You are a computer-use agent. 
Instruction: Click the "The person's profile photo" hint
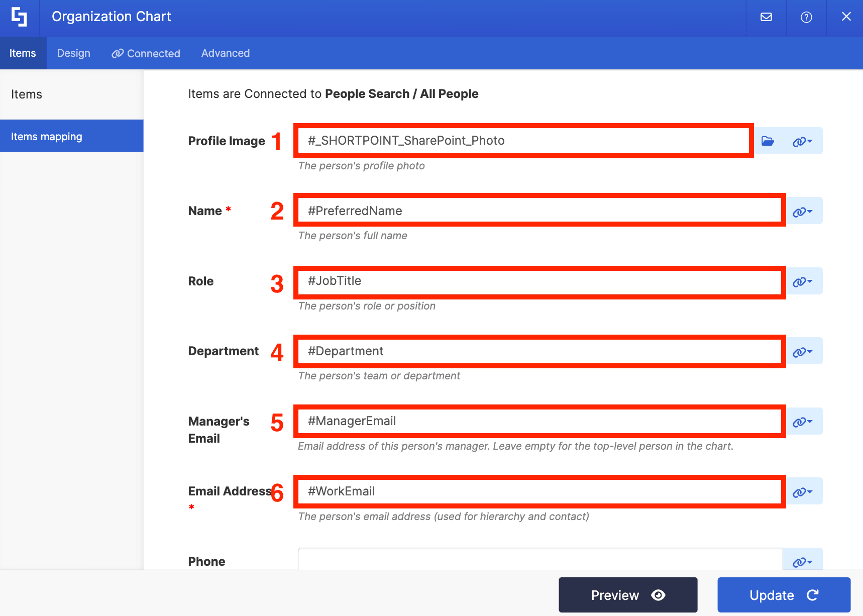click(361, 166)
